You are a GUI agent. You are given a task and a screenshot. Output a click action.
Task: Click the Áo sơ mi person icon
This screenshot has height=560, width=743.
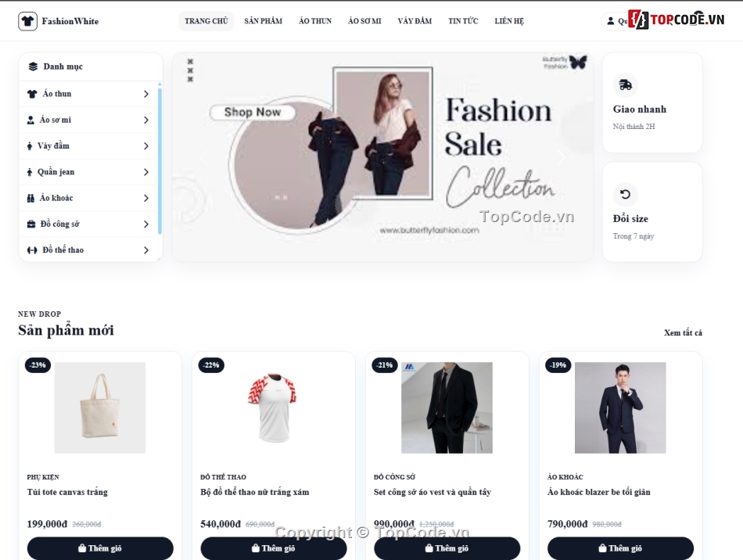(x=31, y=120)
